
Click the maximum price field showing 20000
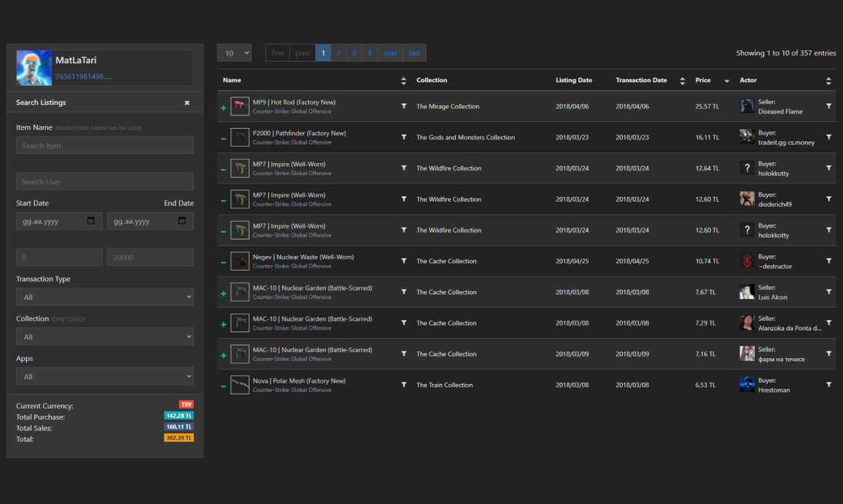151,257
